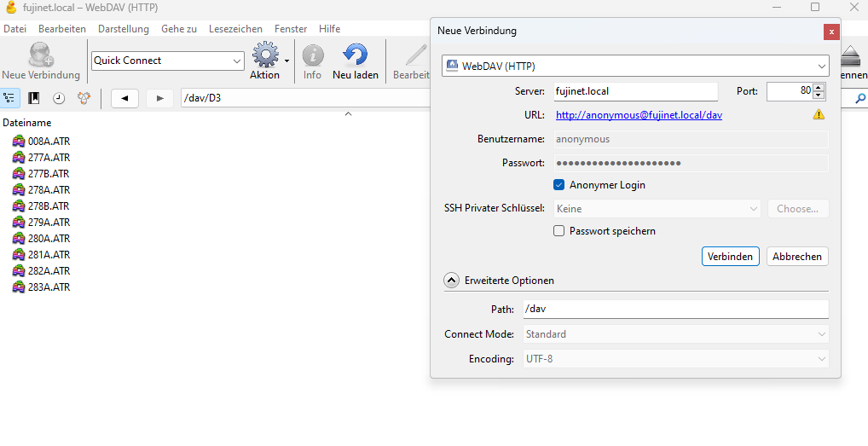Open the Datei menu

15,29
